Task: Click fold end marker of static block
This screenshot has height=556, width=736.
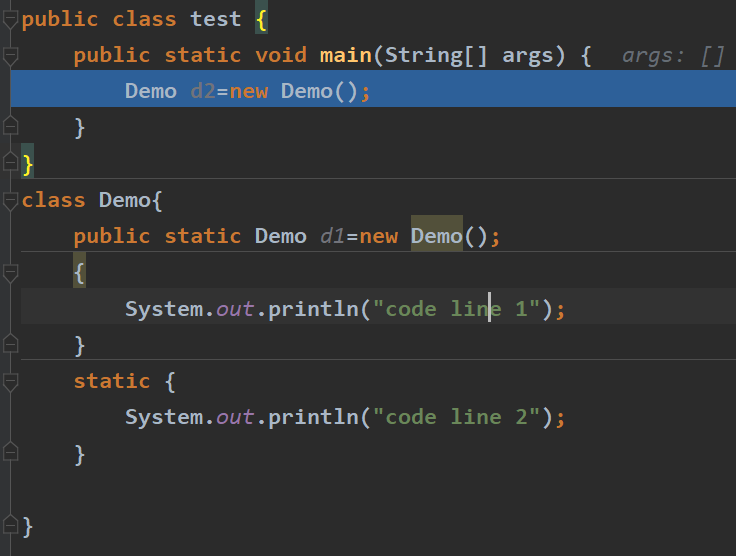Action: 10,452
